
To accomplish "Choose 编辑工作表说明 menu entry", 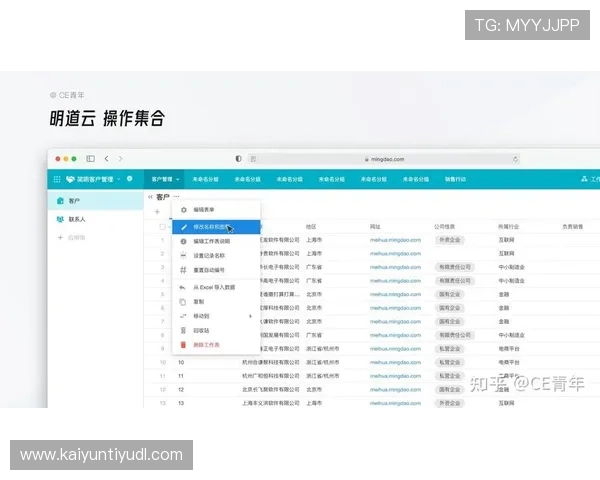I will click(216, 242).
